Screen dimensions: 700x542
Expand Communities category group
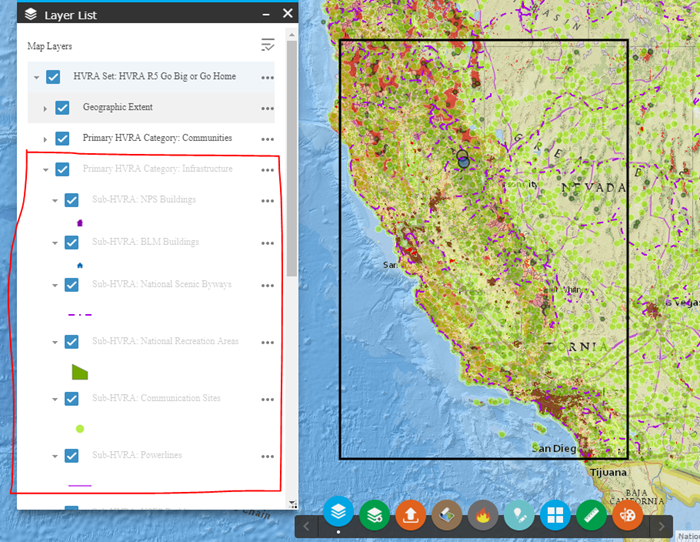click(45, 139)
